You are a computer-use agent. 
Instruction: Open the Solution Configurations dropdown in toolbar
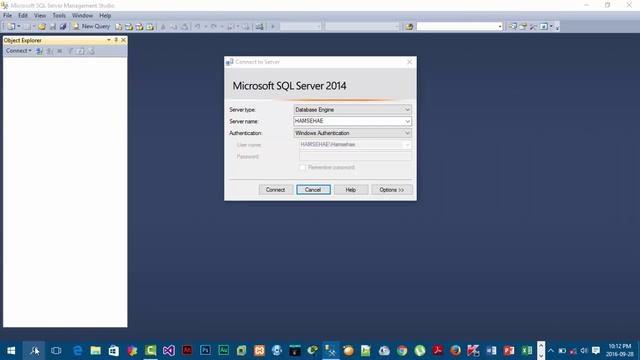(301, 27)
